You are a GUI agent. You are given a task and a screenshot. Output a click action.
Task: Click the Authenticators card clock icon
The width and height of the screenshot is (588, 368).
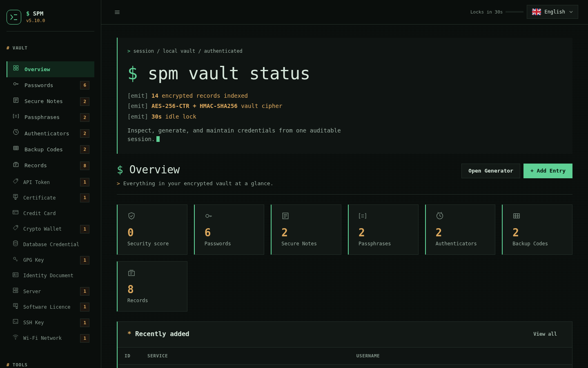pos(440,215)
